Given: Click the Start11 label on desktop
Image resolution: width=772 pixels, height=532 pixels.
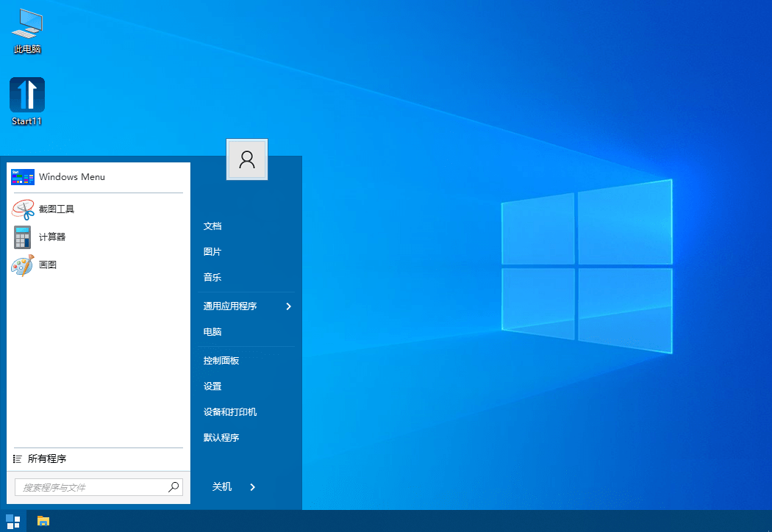Looking at the screenshot, I should 26,121.
